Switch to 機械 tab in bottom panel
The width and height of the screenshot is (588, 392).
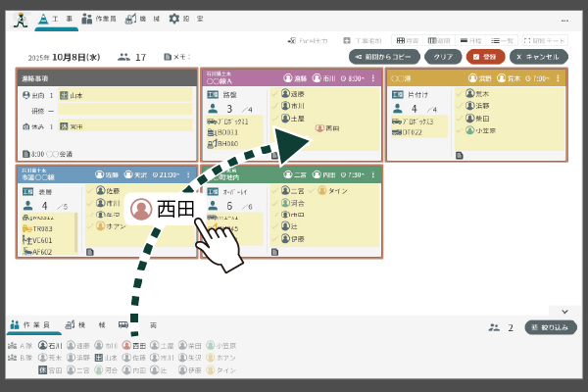[x=78, y=324]
